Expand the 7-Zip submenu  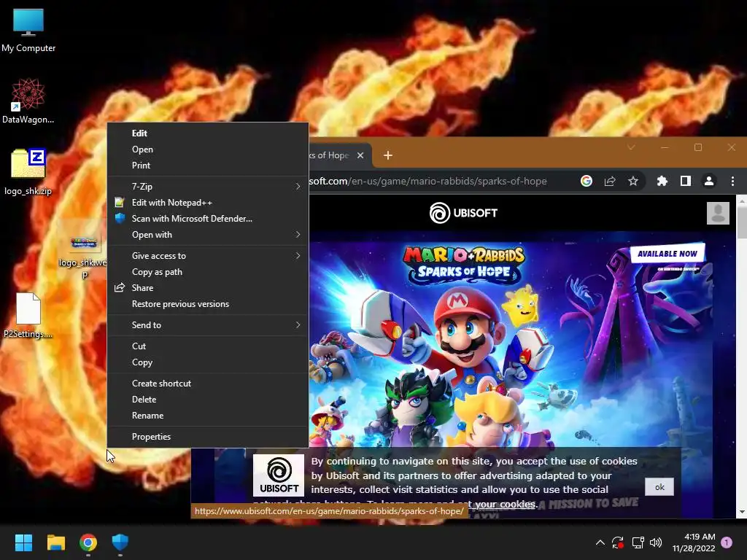(208, 186)
